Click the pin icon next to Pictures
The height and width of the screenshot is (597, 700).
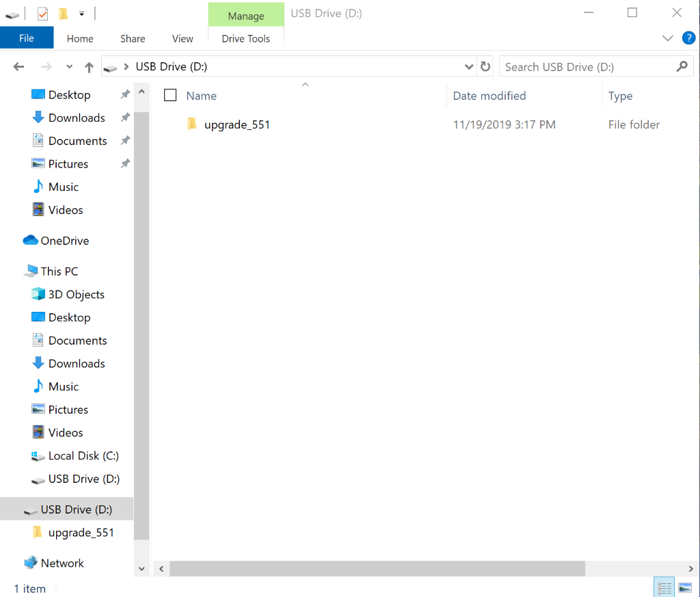pyautogui.click(x=126, y=163)
